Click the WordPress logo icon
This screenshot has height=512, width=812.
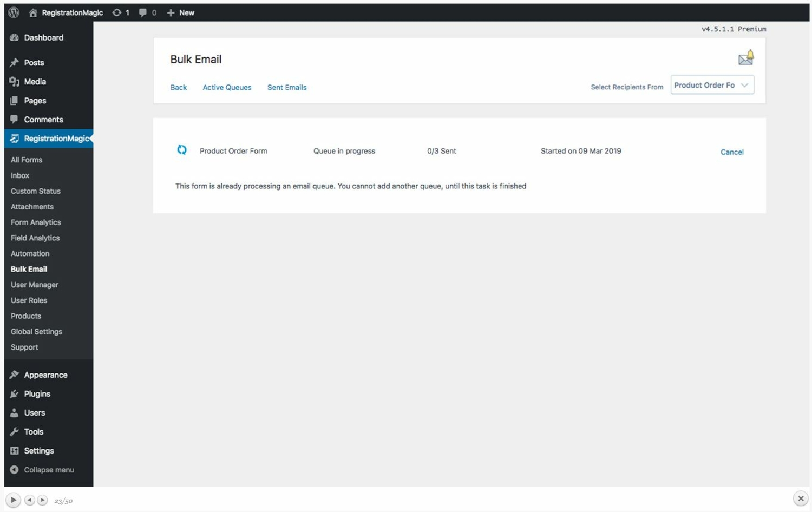click(14, 12)
